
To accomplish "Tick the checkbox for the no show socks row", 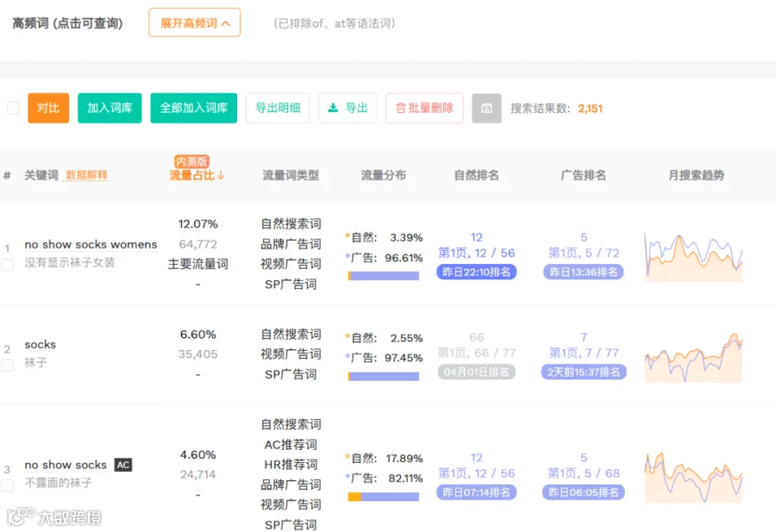I will [x=8, y=486].
